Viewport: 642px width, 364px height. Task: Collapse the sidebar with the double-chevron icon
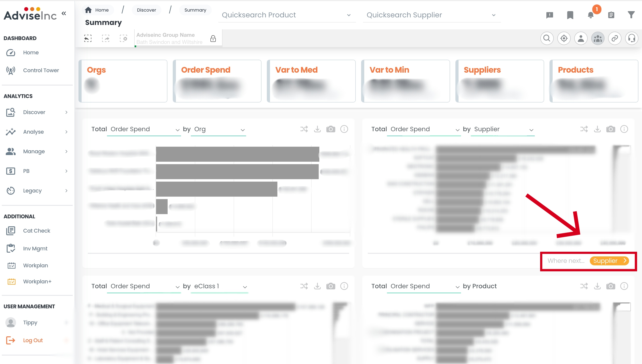point(64,14)
